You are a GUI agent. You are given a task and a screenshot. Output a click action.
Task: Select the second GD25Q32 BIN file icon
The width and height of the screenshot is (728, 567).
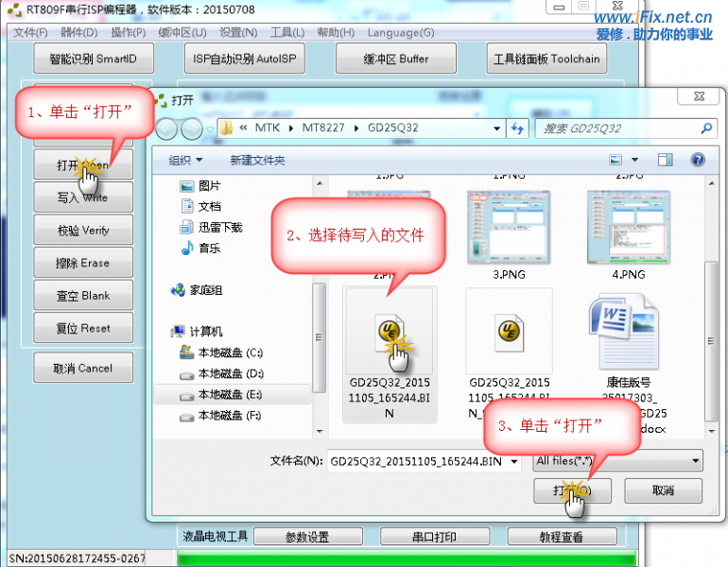click(x=509, y=329)
